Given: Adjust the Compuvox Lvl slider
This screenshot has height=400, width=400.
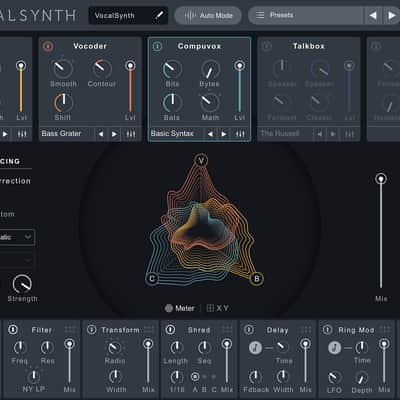Looking at the screenshot, I should (x=239, y=88).
